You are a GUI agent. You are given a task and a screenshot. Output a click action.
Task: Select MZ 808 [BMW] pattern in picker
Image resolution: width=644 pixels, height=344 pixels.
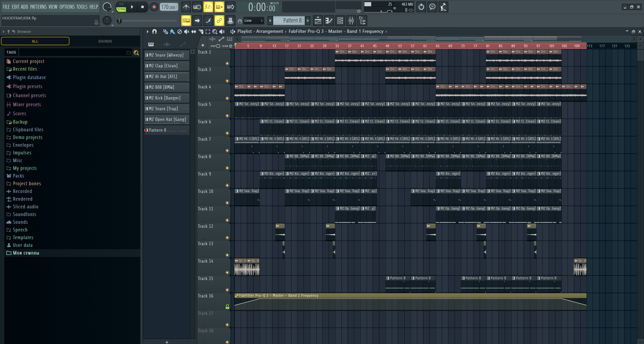(167, 87)
